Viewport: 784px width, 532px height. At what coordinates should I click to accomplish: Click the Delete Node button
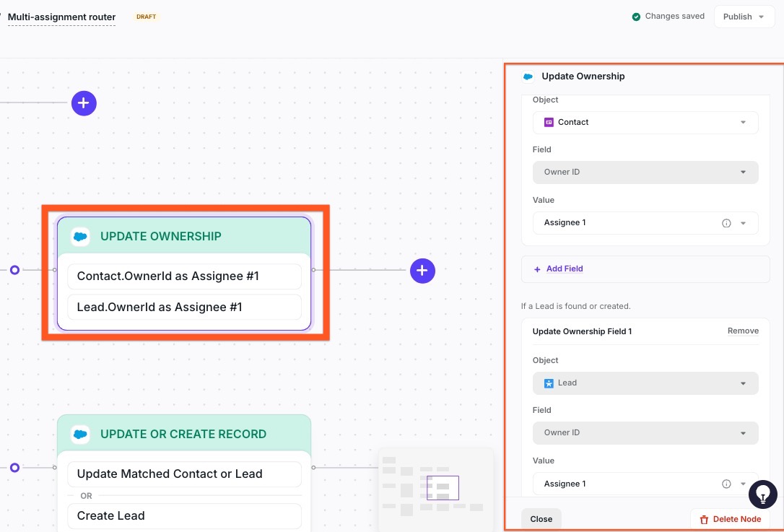[x=730, y=519]
